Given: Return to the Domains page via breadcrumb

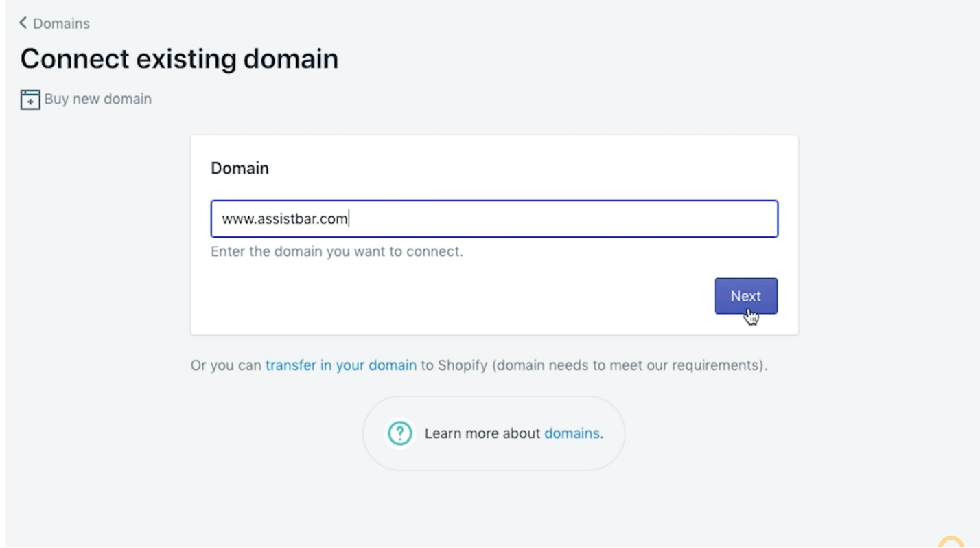Looking at the screenshot, I should click(x=61, y=23).
